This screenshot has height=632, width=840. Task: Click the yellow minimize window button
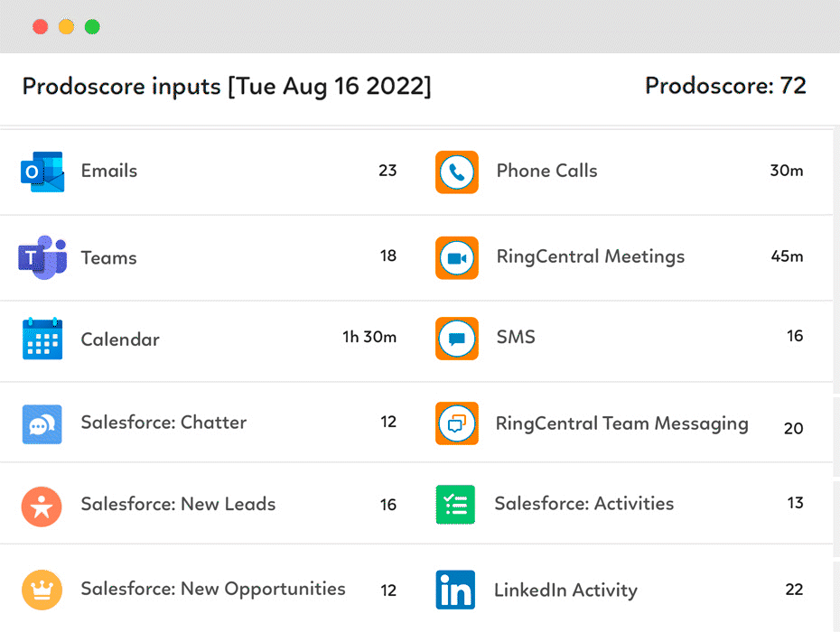pos(66,27)
